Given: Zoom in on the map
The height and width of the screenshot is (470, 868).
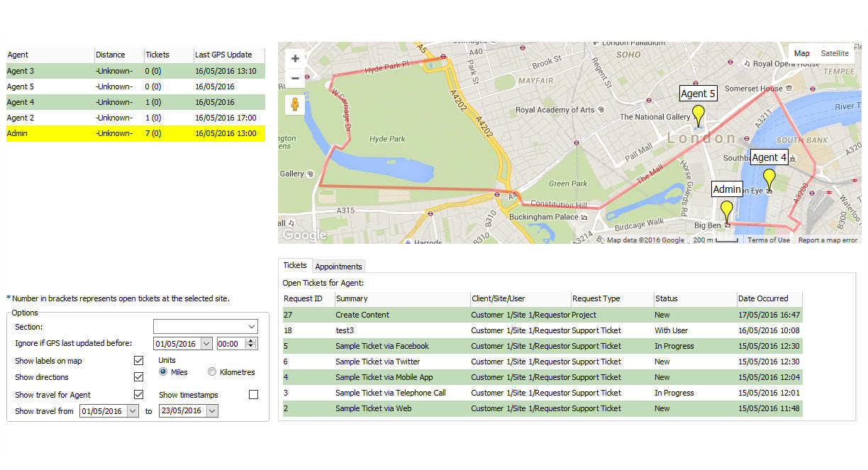Looking at the screenshot, I should 295,58.
